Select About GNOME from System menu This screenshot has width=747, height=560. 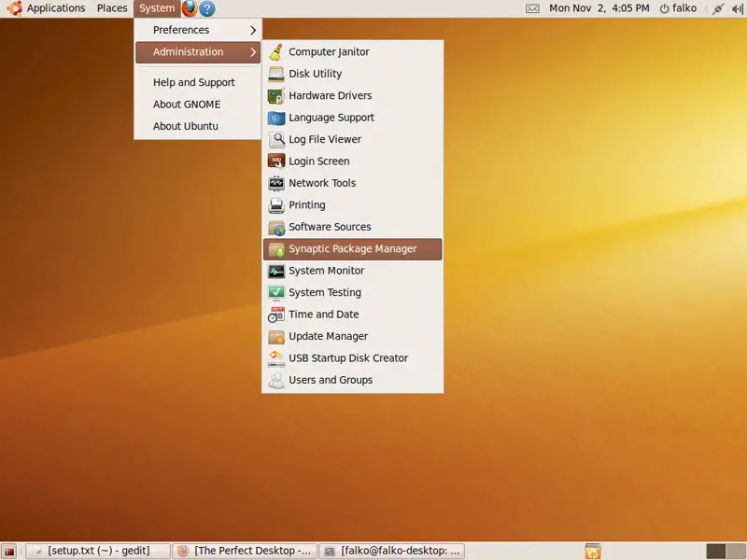coord(198,105)
